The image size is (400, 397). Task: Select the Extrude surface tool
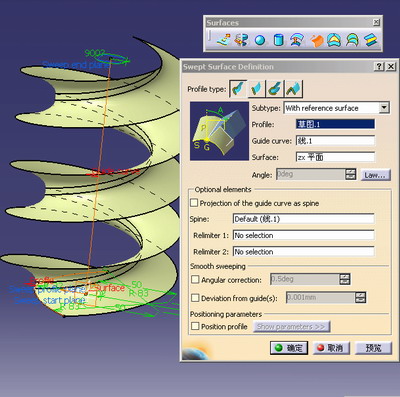click(x=223, y=40)
